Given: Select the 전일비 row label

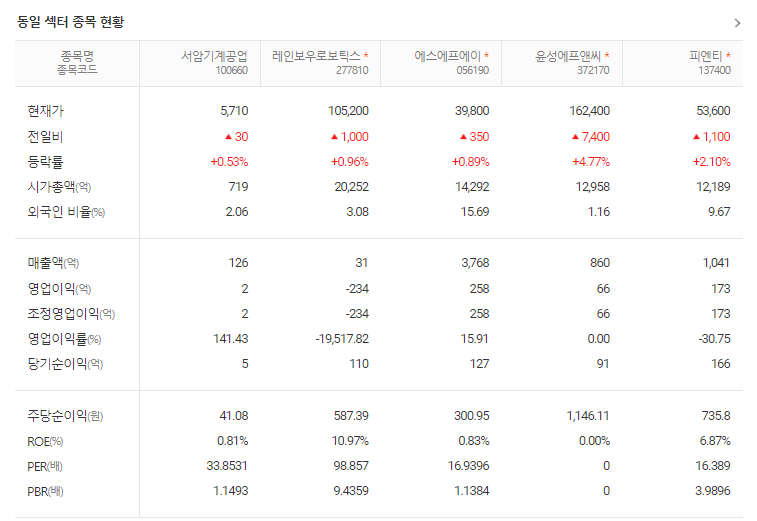Looking at the screenshot, I should tap(45, 137).
